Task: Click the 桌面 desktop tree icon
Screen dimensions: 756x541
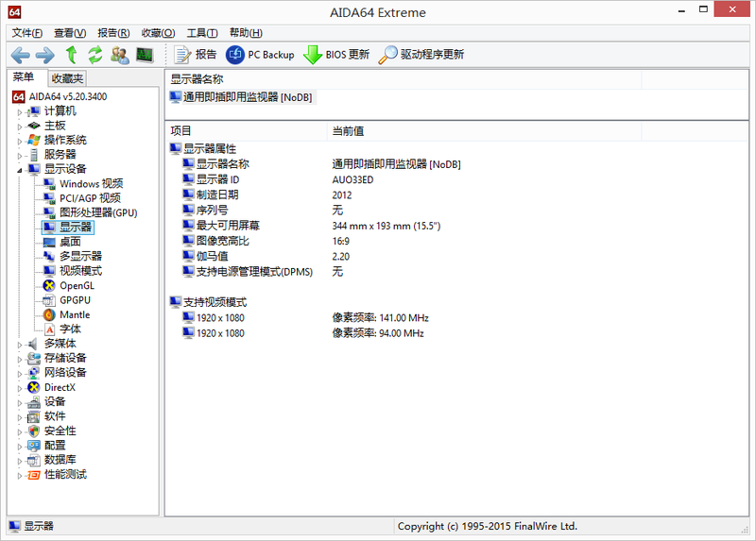Action: pyautogui.click(x=49, y=242)
